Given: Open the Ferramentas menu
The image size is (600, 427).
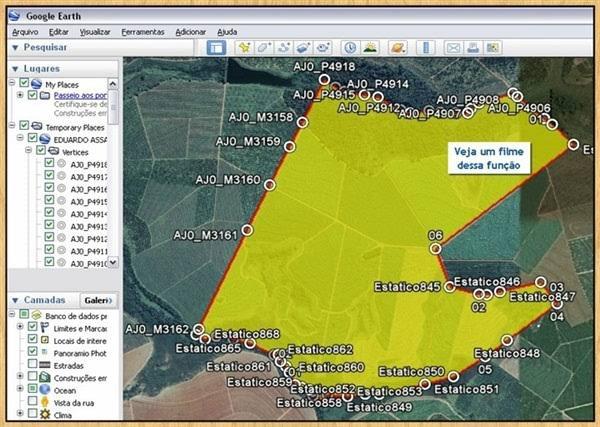Looking at the screenshot, I should tap(143, 32).
